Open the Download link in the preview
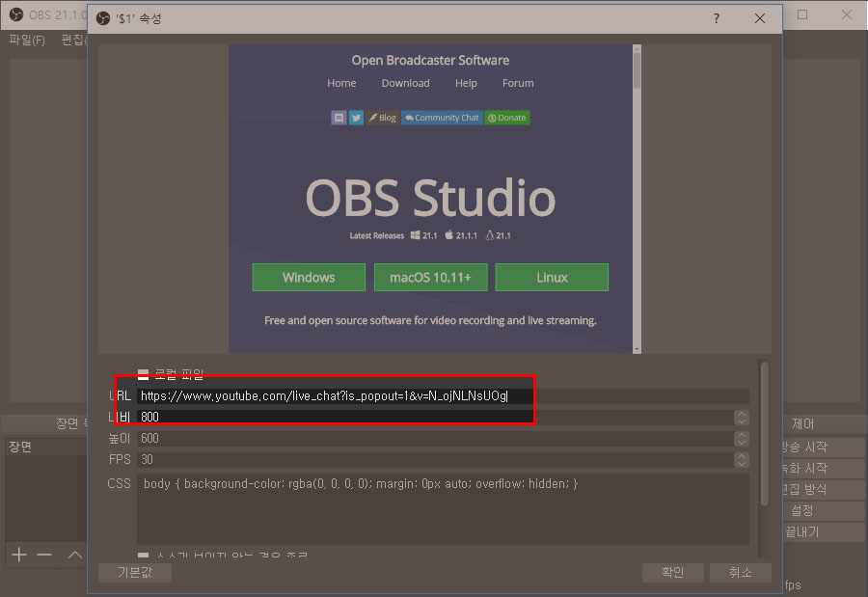This screenshot has height=597, width=868. 405,83
